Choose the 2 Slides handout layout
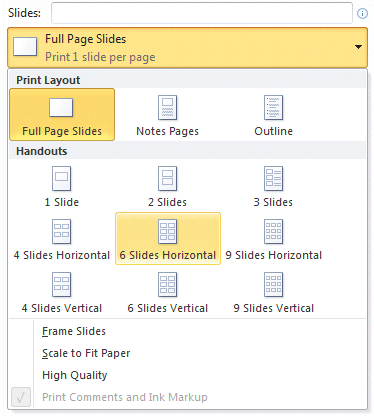Image resolution: width=374 pixels, height=416 pixels. click(x=167, y=187)
